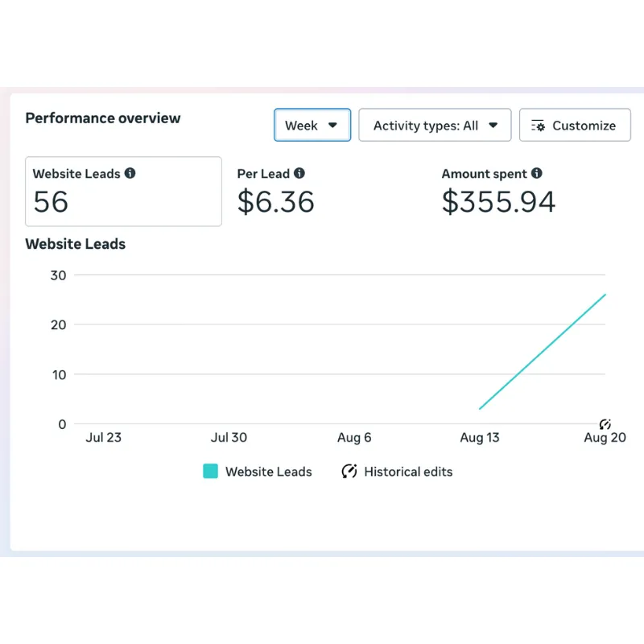Click the Per Lead info icon
The image size is (644, 644).
click(x=299, y=173)
